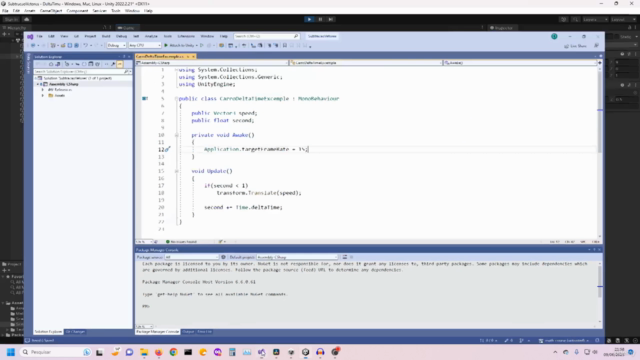
Task: Click the No issues found indicator
Action: click(181, 242)
